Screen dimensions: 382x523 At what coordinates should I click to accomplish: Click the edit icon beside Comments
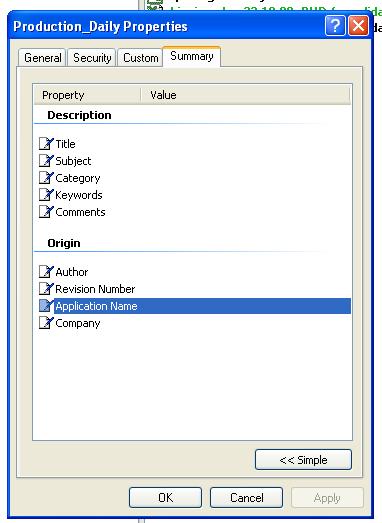[46, 212]
